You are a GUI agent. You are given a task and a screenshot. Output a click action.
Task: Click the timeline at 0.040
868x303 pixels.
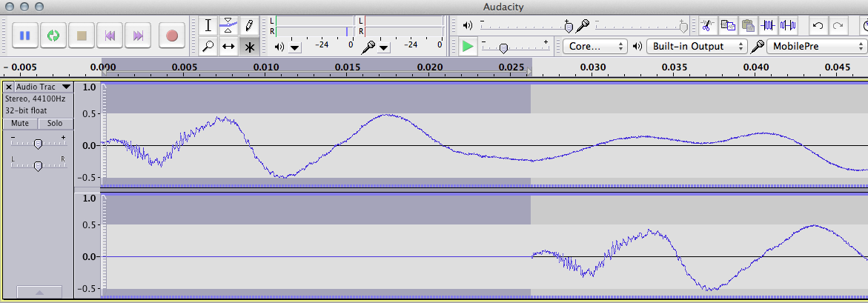coord(756,67)
